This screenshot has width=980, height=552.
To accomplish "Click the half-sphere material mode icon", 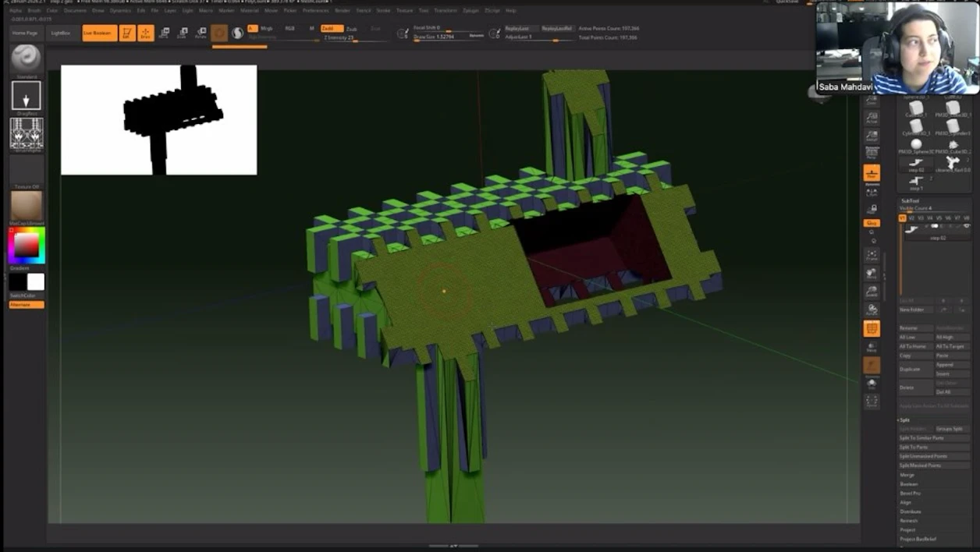I will pos(237,33).
